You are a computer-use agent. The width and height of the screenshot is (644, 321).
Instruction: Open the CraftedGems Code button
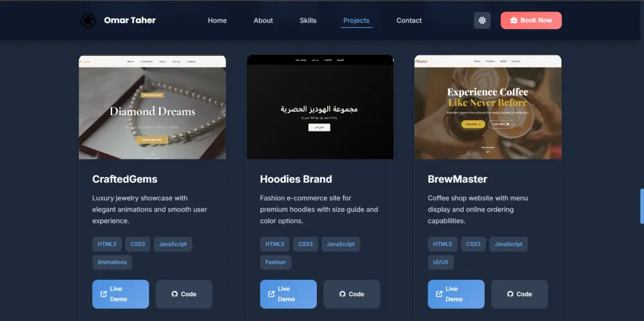tap(184, 294)
